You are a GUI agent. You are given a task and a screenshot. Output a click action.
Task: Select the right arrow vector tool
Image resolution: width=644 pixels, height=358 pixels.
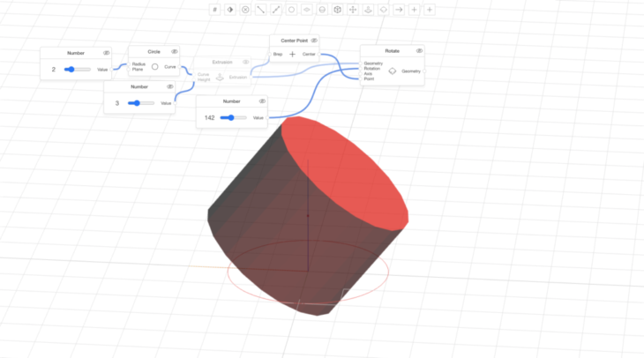pyautogui.click(x=399, y=10)
